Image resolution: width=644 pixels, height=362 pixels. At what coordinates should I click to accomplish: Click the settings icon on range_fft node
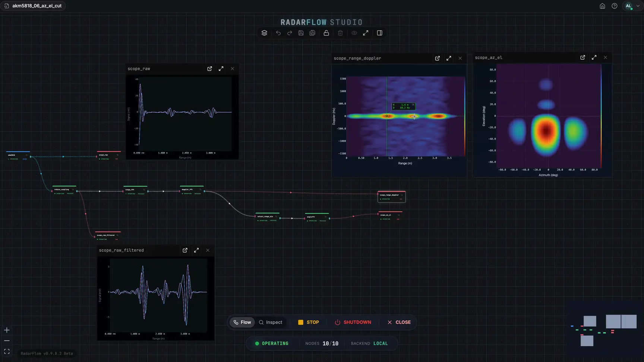144,189
